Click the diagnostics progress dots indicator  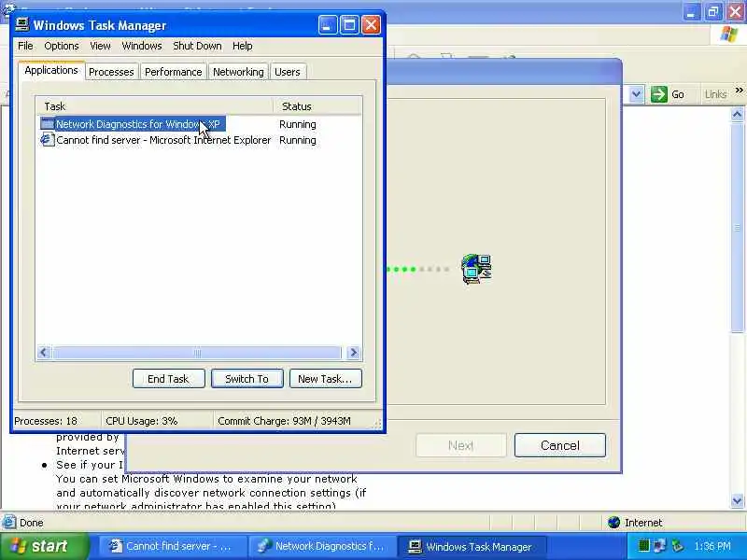tap(417, 269)
